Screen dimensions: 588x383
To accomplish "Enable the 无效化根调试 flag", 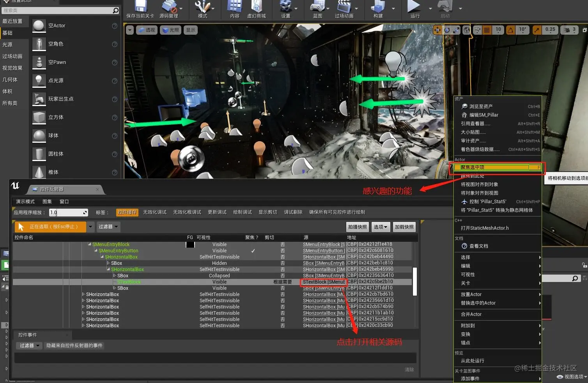I will [187, 212].
